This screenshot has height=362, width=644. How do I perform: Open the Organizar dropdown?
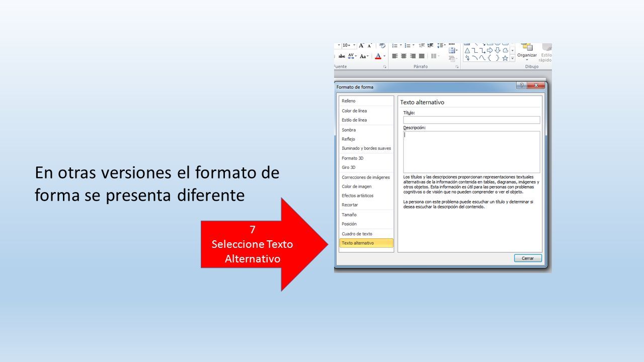click(527, 53)
